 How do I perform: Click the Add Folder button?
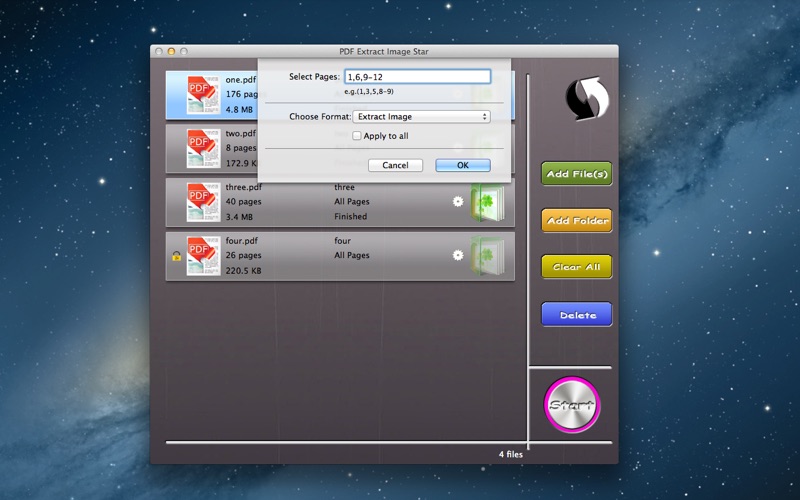[x=577, y=220]
